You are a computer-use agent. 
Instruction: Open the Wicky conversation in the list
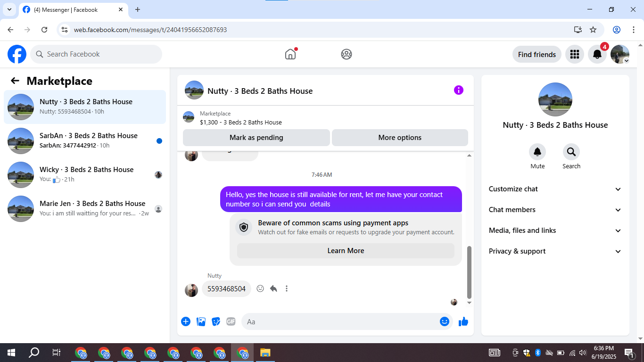85,175
